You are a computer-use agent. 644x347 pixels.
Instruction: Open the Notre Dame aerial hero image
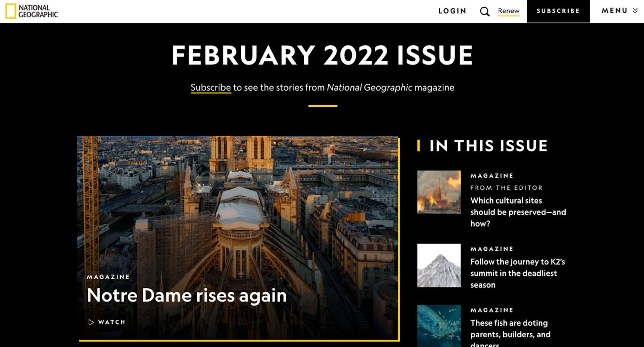tap(238, 201)
